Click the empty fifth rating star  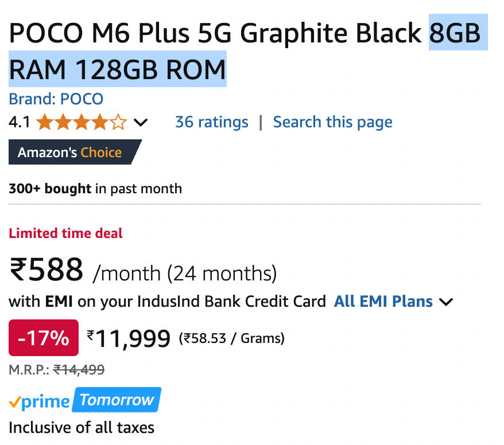[118, 122]
